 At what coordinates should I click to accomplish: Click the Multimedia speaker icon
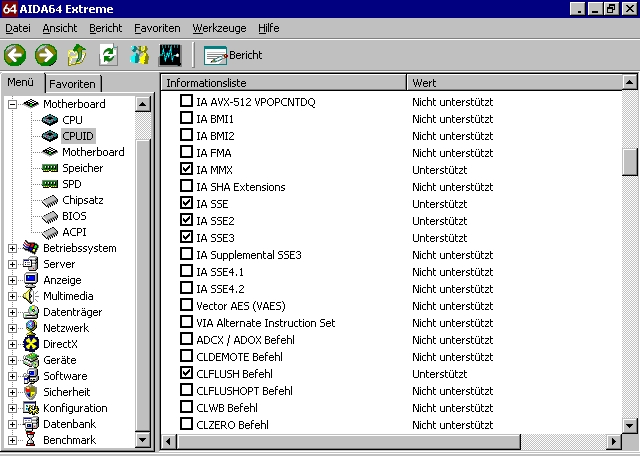[31, 296]
